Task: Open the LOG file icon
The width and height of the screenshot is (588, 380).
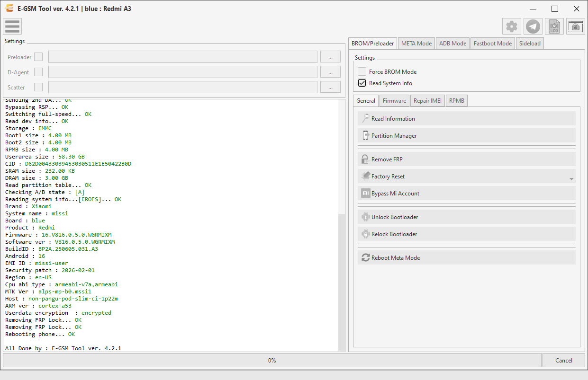Action: [554, 27]
